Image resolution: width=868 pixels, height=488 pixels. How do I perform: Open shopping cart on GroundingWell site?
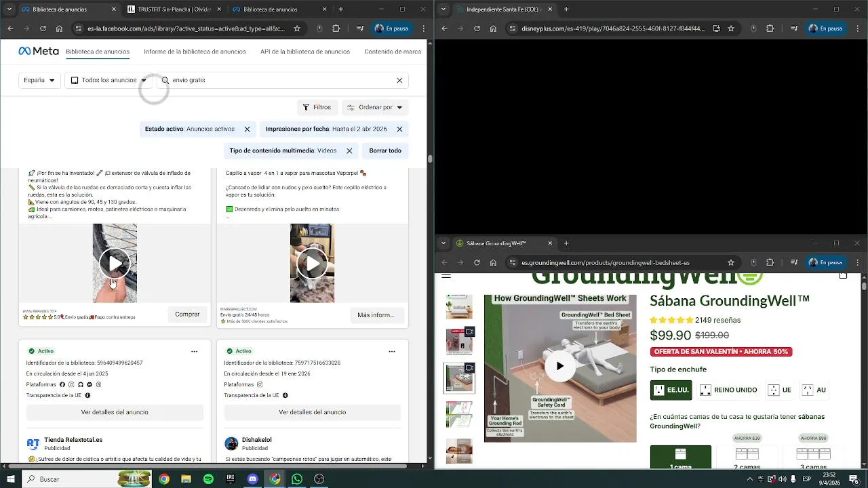coord(843,275)
